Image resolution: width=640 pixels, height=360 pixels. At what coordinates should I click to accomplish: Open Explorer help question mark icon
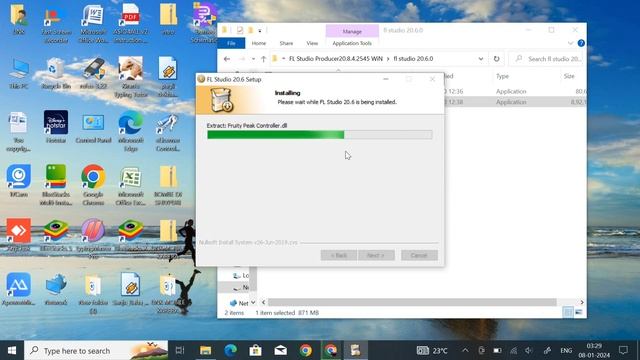pos(581,43)
